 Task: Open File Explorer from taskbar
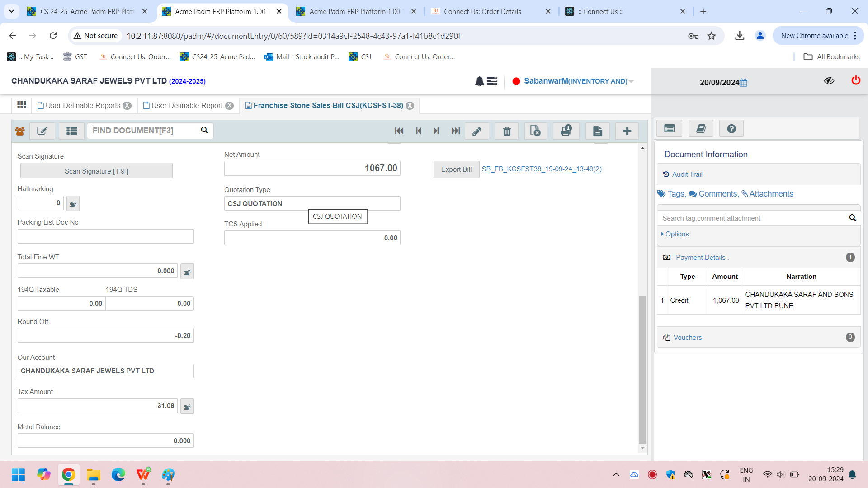pyautogui.click(x=94, y=474)
